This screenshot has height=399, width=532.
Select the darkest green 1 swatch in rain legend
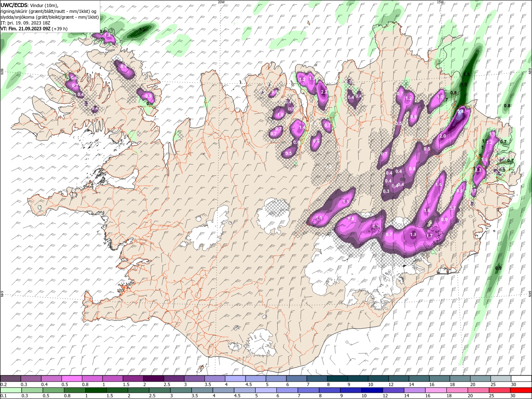(x=96, y=390)
